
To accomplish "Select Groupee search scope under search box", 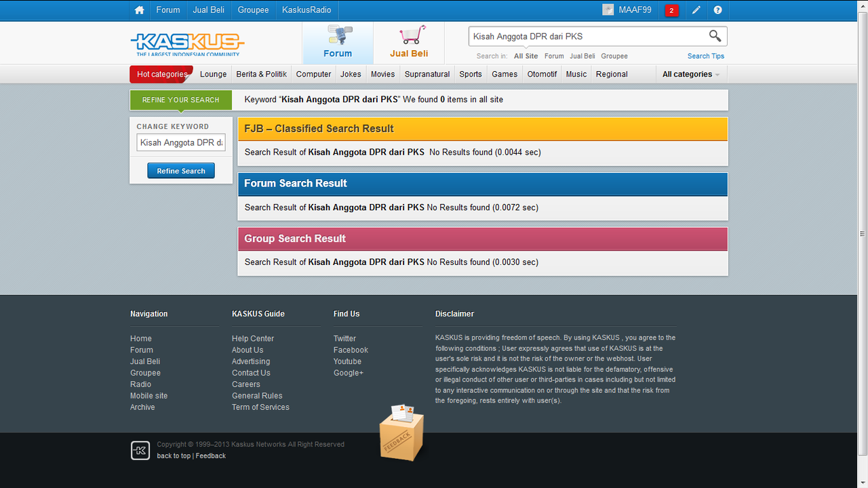I will pos(614,56).
